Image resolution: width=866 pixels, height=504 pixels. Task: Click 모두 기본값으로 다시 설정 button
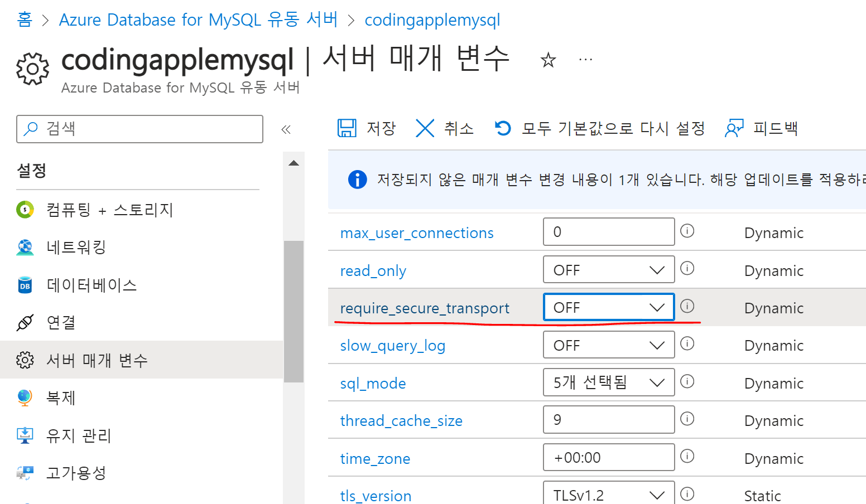(x=613, y=128)
